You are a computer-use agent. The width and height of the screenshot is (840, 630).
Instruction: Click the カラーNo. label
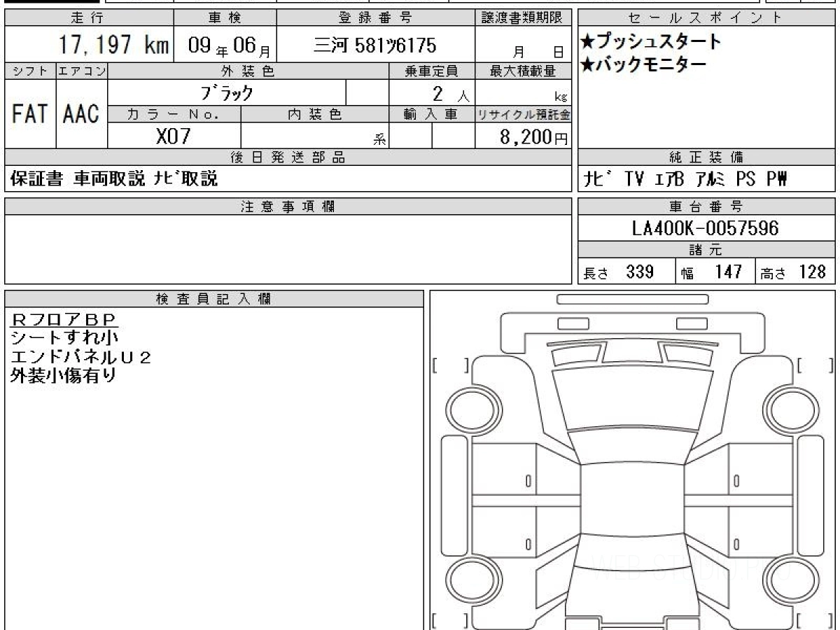point(174,114)
